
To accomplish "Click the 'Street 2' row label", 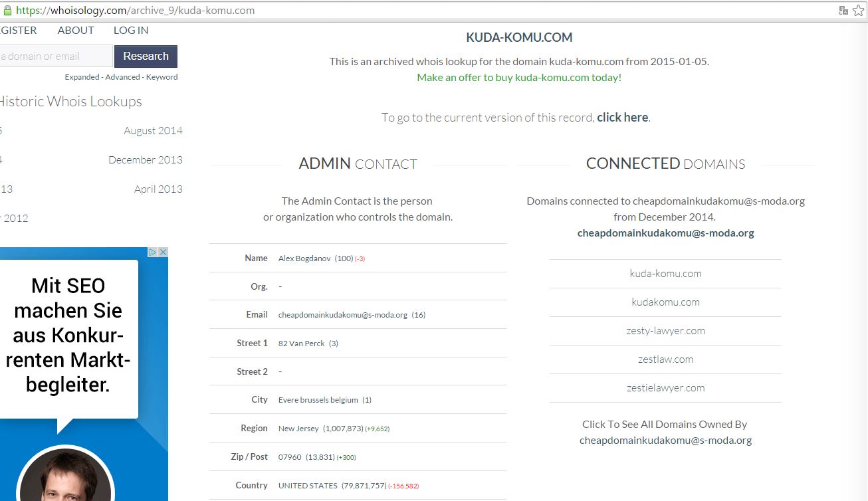I will (x=253, y=372).
